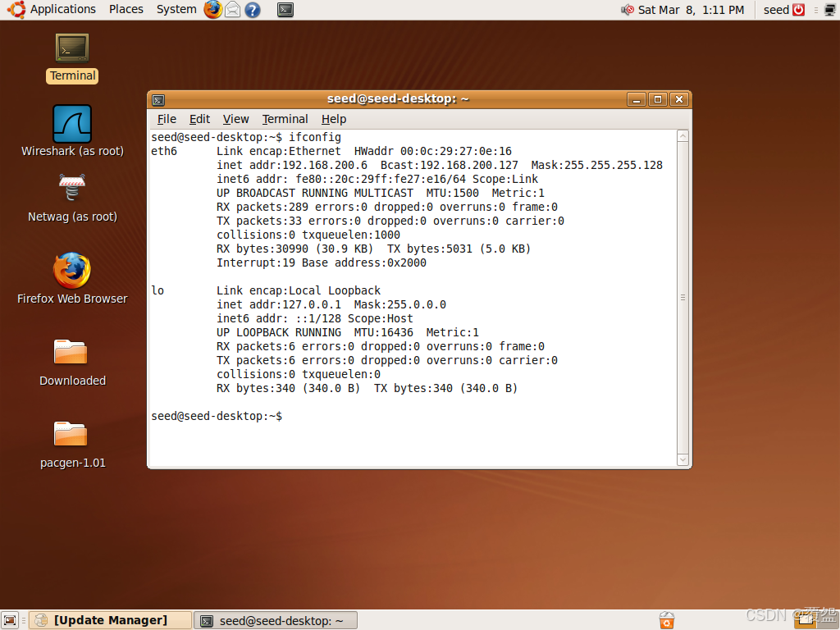Click the terminal title bar text
The height and width of the screenshot is (630, 840).
398,98
